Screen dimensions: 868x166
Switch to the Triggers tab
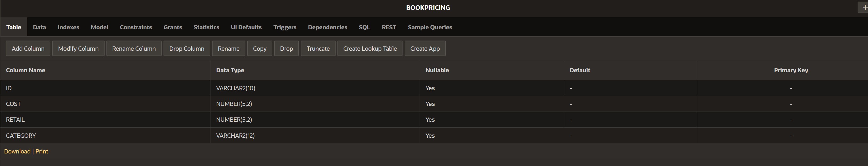point(285,27)
